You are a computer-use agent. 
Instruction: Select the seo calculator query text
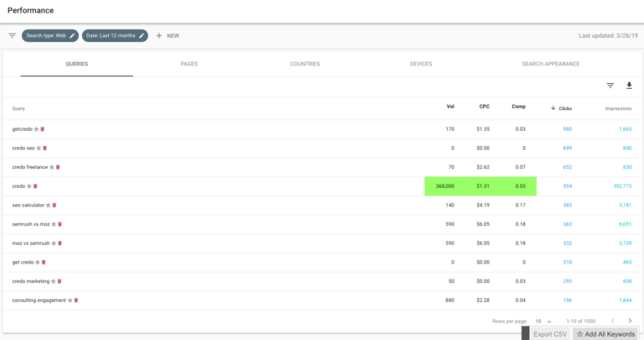coord(29,205)
